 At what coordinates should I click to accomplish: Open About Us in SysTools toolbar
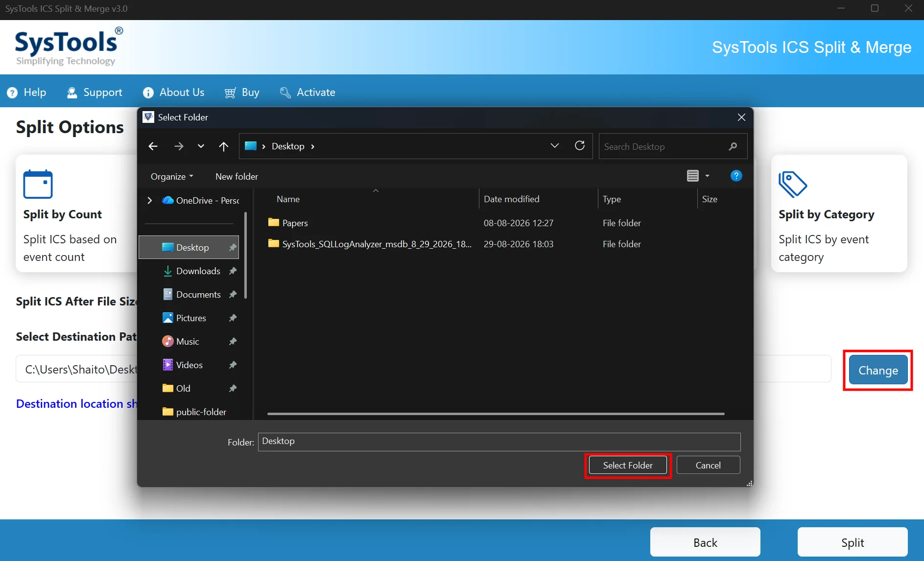173,92
